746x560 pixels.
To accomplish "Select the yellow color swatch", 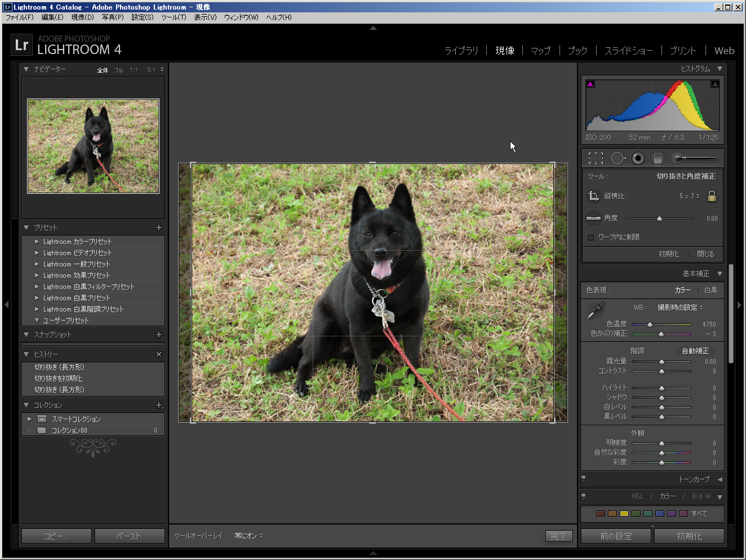I will click(x=624, y=513).
